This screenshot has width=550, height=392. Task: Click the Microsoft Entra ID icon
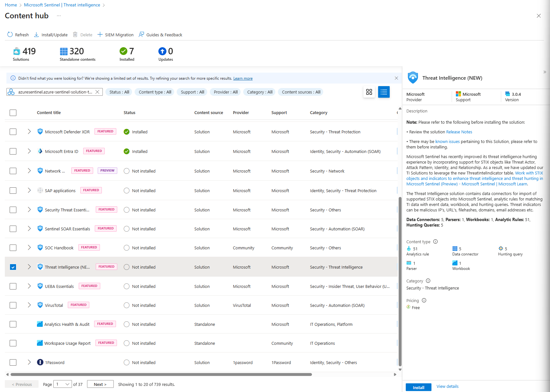(x=40, y=151)
